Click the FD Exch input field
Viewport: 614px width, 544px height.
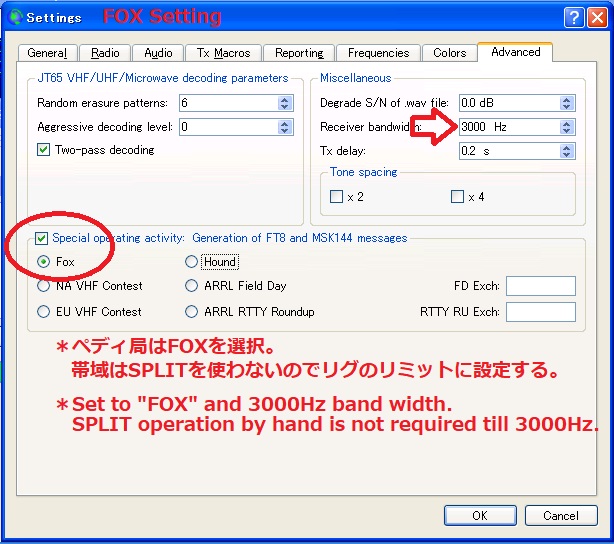pyautogui.click(x=541, y=286)
